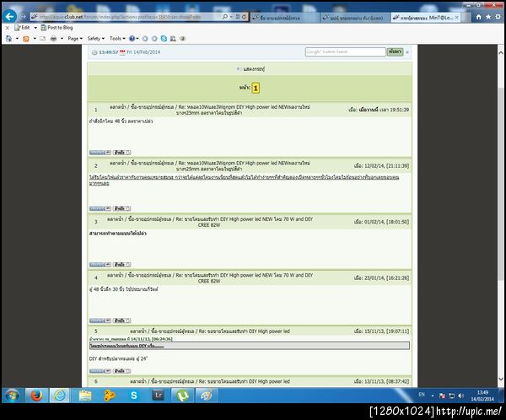Click the Skype icon in command bar
The width and height of the screenshot is (506, 420).
point(164,39)
